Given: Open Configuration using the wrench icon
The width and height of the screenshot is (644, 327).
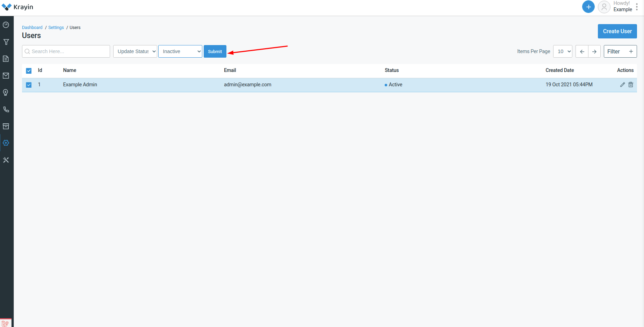Looking at the screenshot, I should pyautogui.click(x=6, y=160).
